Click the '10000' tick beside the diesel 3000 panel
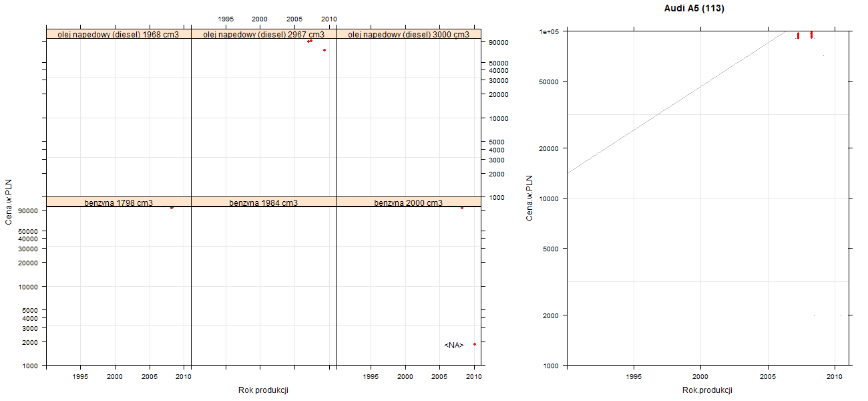This screenshot has height=401, width=868. pos(499,118)
